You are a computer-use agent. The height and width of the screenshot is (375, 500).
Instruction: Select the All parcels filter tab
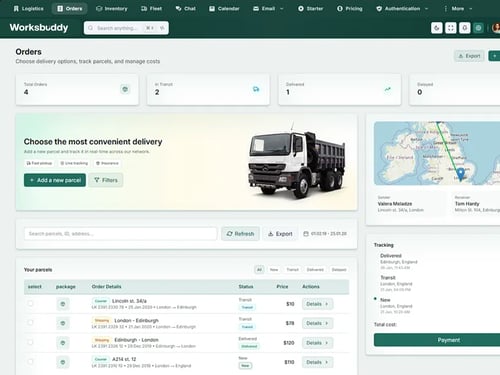259,270
